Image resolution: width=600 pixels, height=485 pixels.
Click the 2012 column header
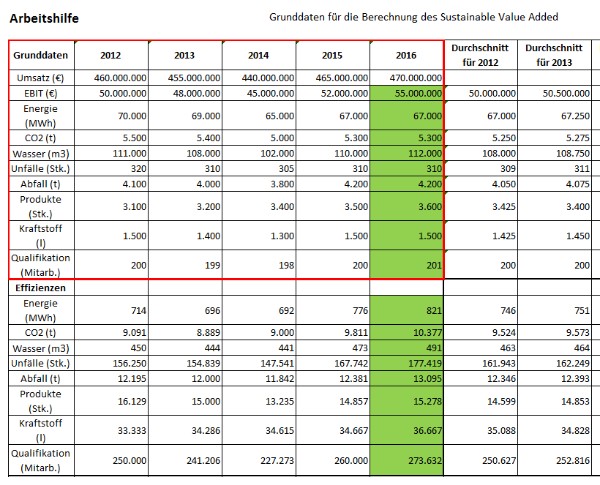(111, 55)
